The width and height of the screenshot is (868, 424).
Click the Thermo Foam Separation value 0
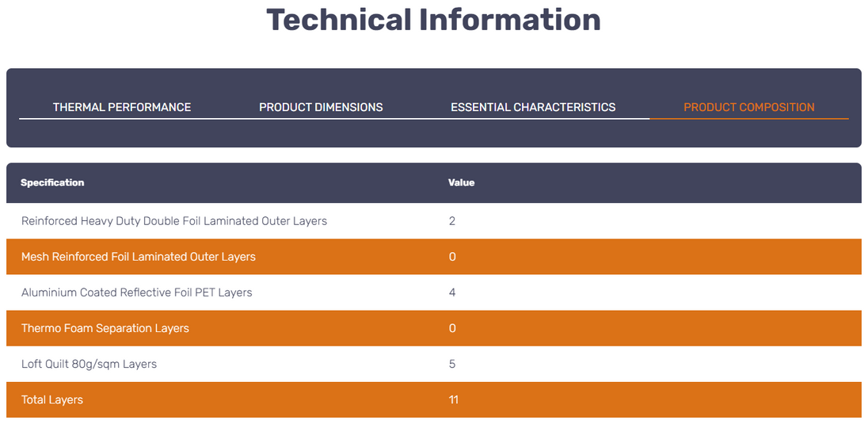452,328
